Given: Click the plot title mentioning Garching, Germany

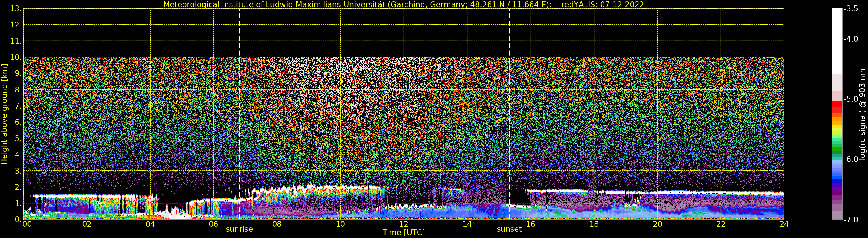Looking at the screenshot, I should (403, 4).
